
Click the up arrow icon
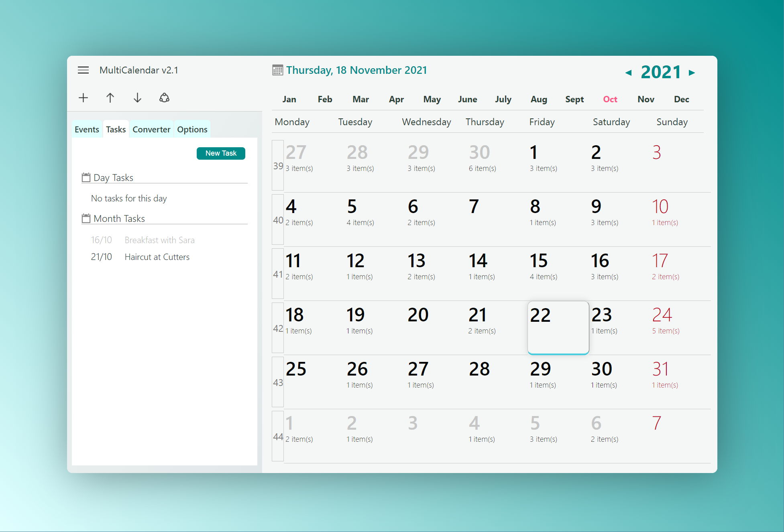pyautogui.click(x=110, y=97)
